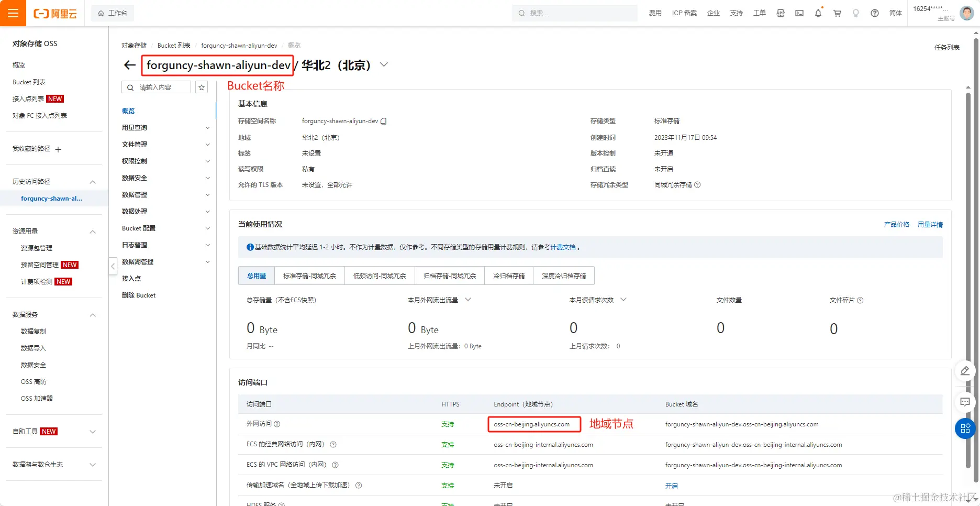The width and height of the screenshot is (980, 506).
Task: Open the 本月外网流出流量 dropdown
Action: click(468, 300)
